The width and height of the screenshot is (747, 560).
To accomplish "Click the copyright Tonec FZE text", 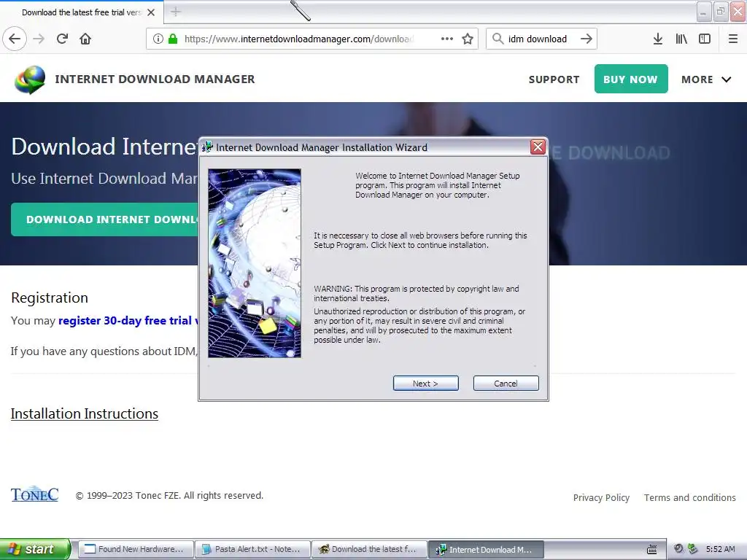I will click(x=169, y=495).
